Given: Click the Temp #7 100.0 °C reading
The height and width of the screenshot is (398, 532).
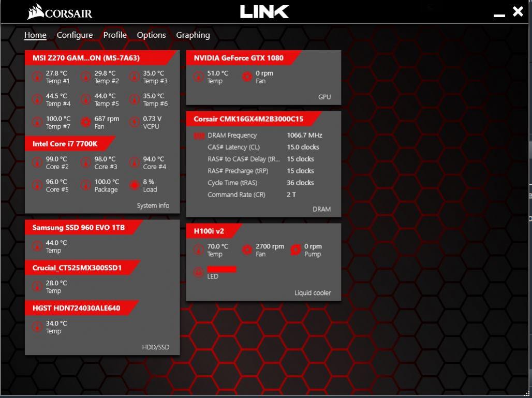Looking at the screenshot, I should coord(58,119).
